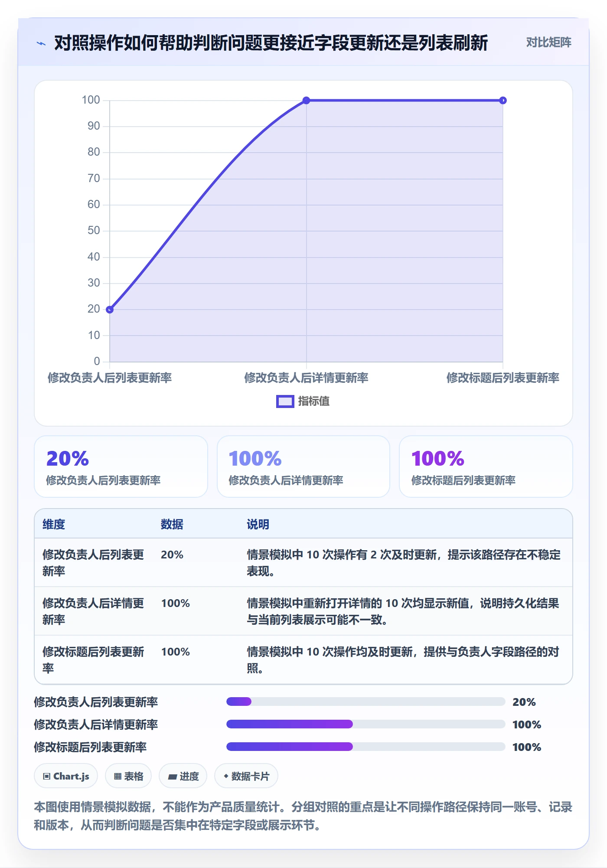The image size is (607, 868).
Task: Click the 20% progress bar for 修改负责人后列表更新率
Action: pyautogui.click(x=366, y=702)
